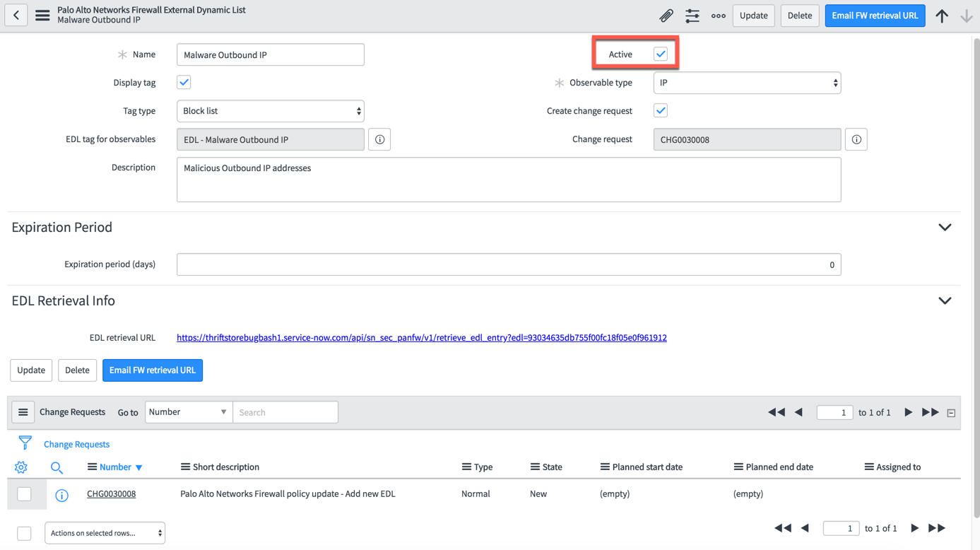
Task: Collapse the EDL Retrieval Info section
Action: click(945, 301)
